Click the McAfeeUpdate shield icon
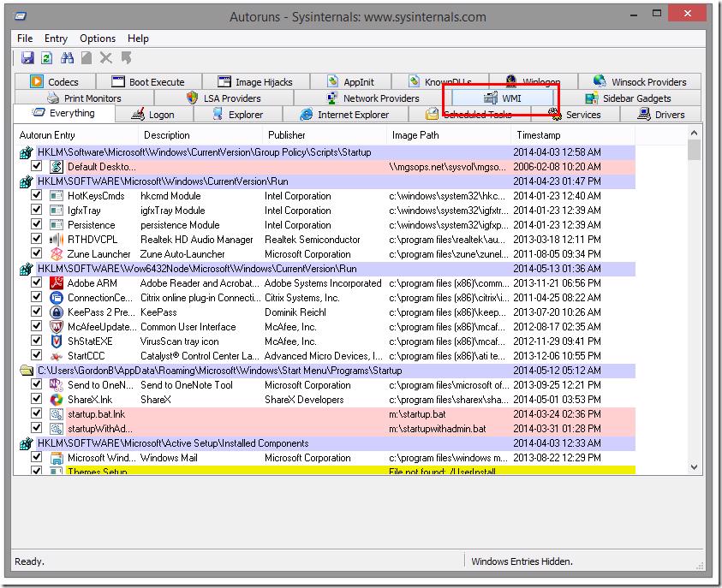Viewport: 722px width, 588px height. pyautogui.click(x=57, y=327)
